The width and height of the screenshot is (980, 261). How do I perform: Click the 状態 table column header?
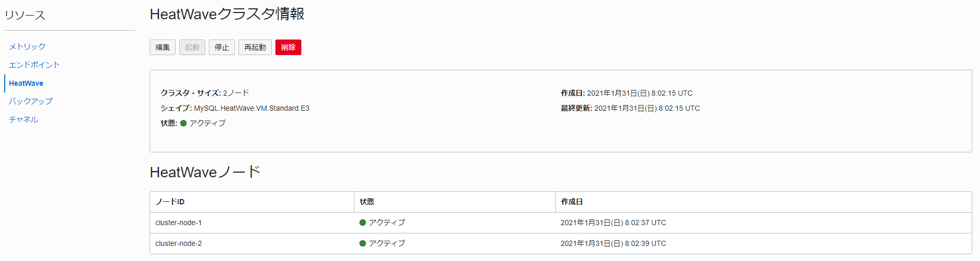(367, 202)
